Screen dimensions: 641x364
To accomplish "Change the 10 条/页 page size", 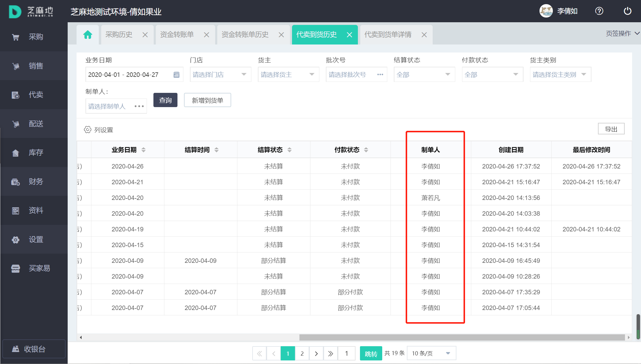I will (431, 353).
